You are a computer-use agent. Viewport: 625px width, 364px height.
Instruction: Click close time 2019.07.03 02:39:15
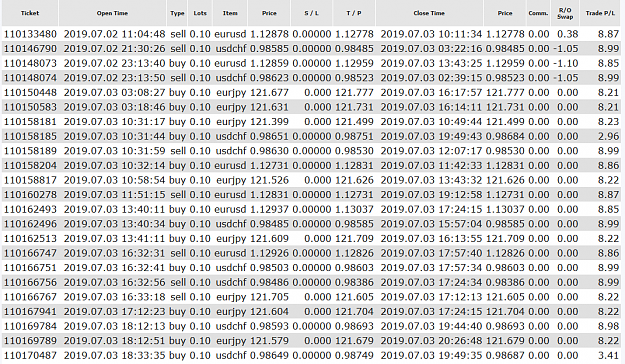[431, 78]
